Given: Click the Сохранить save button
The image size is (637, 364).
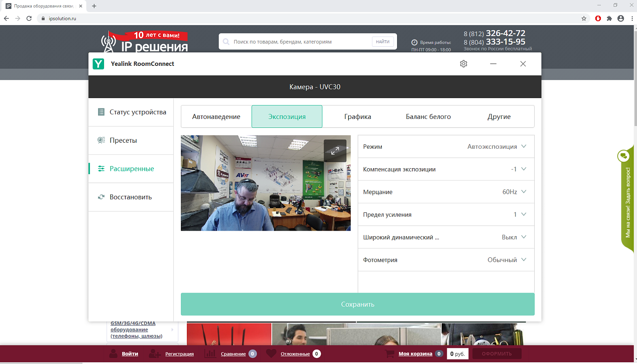Looking at the screenshot, I should click(358, 304).
